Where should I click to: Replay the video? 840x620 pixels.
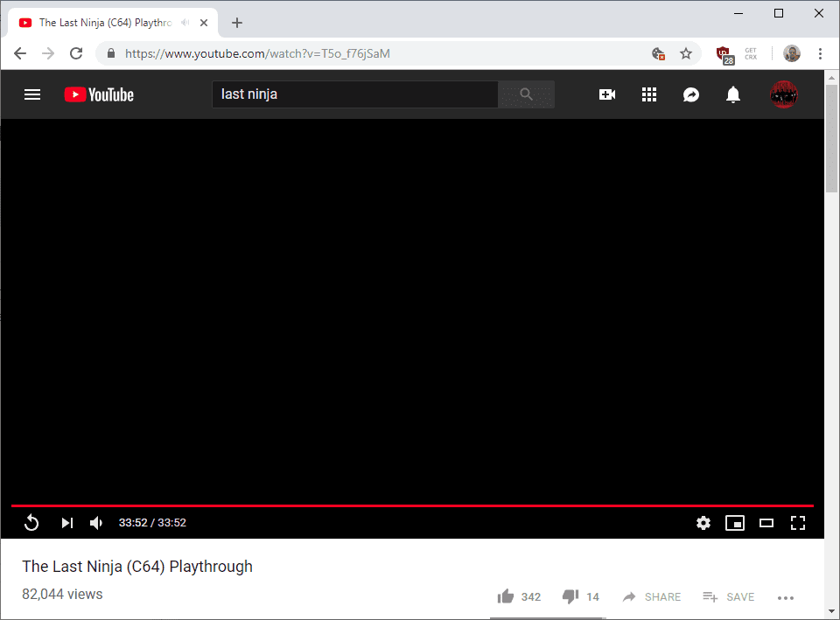pos(31,522)
